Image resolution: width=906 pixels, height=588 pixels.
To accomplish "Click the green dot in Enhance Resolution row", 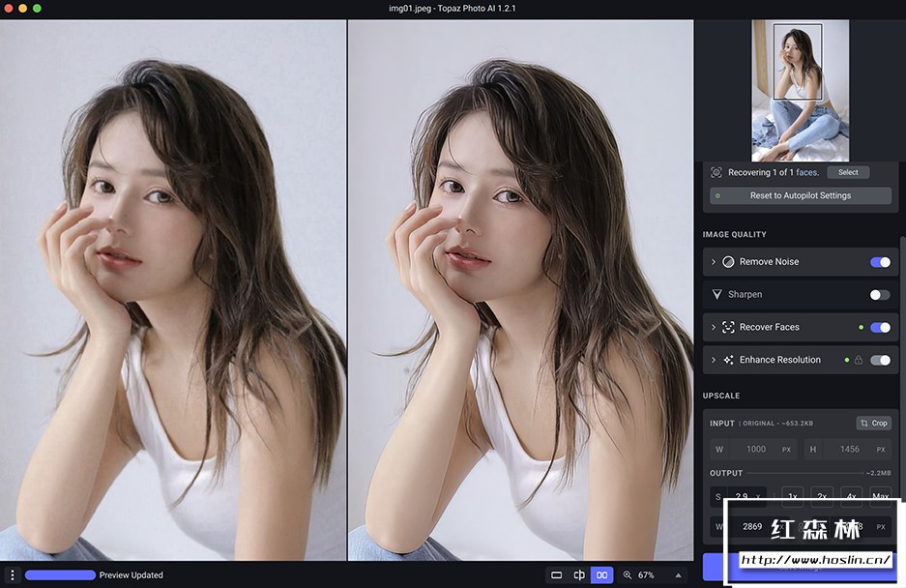I will [x=846, y=360].
